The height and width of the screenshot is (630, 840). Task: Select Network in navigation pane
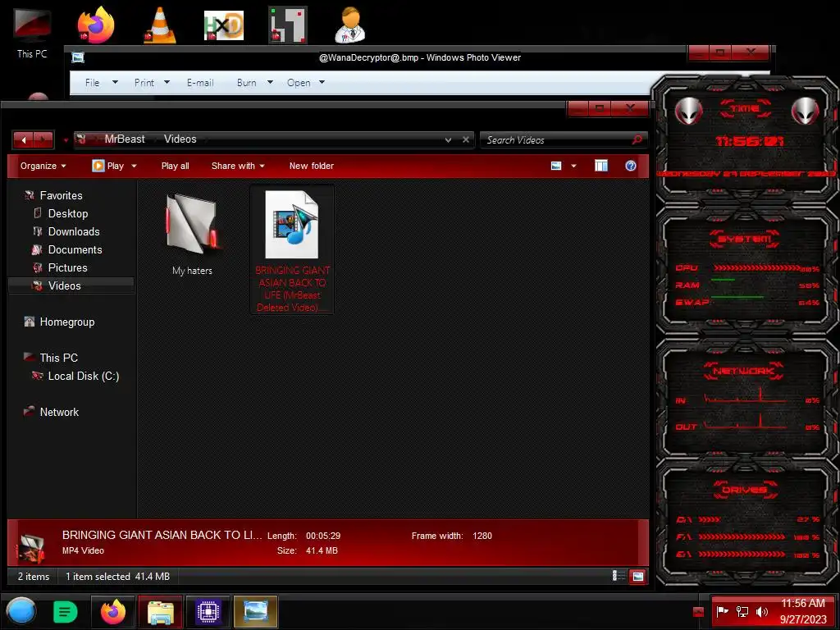click(x=59, y=412)
